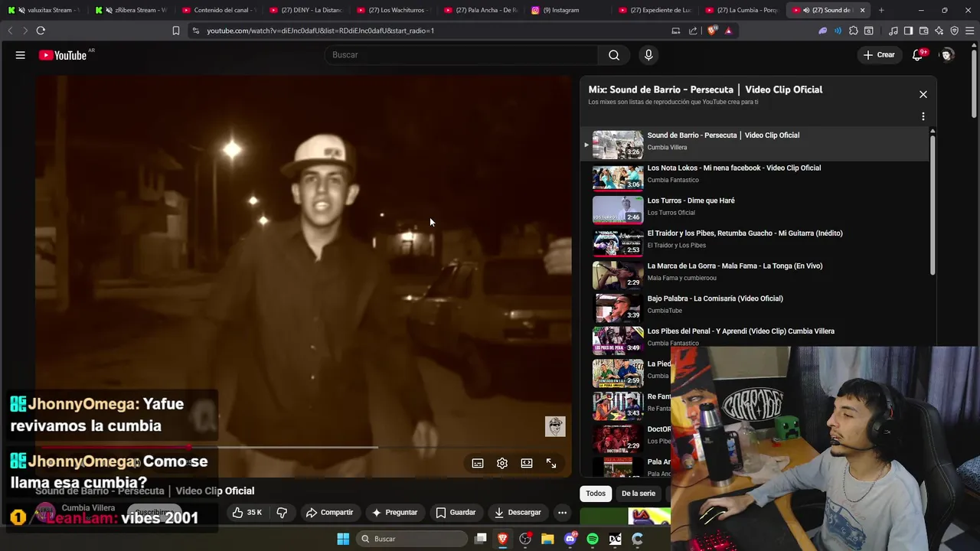Bookmark this page in the address bar
Image resolution: width=980 pixels, height=551 pixels.
click(176, 31)
